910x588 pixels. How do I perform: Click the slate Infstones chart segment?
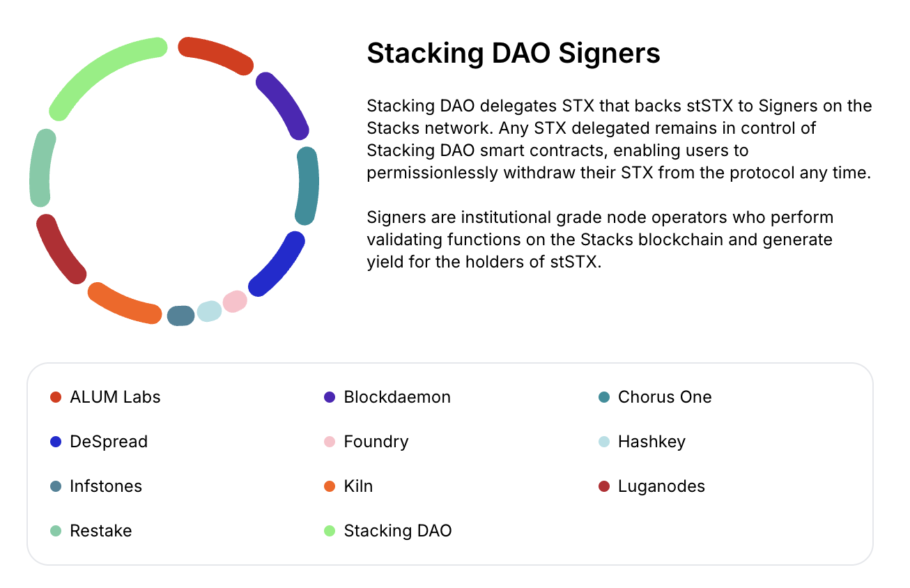tap(180, 316)
